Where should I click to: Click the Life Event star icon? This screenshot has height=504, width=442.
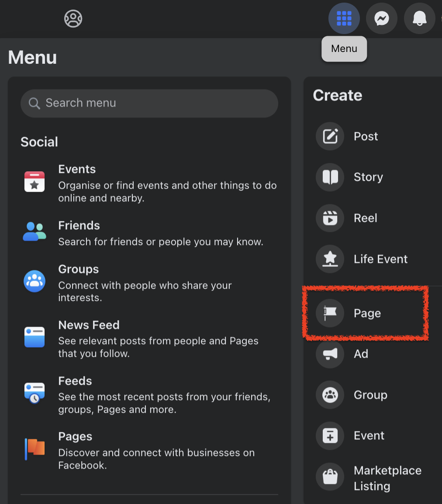tap(330, 259)
